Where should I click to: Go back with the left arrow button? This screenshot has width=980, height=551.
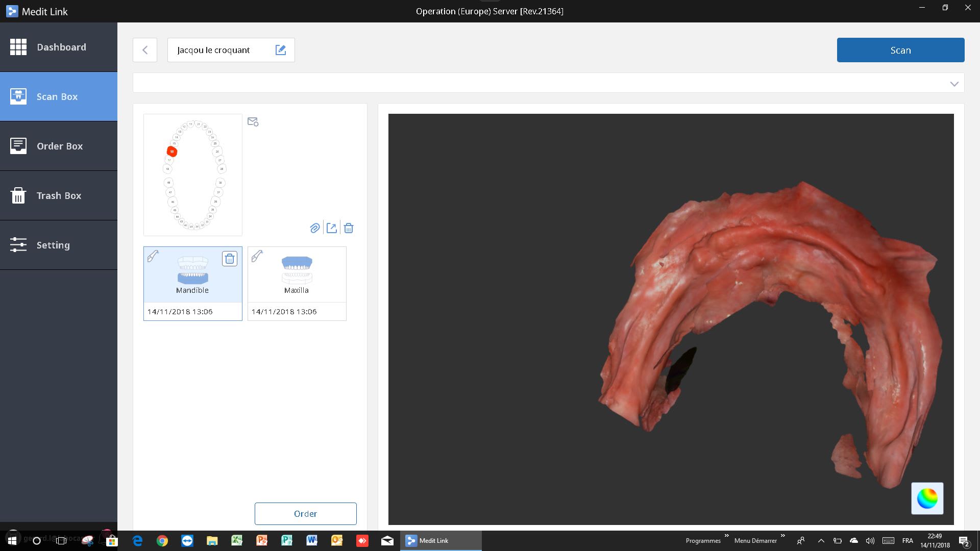[145, 50]
